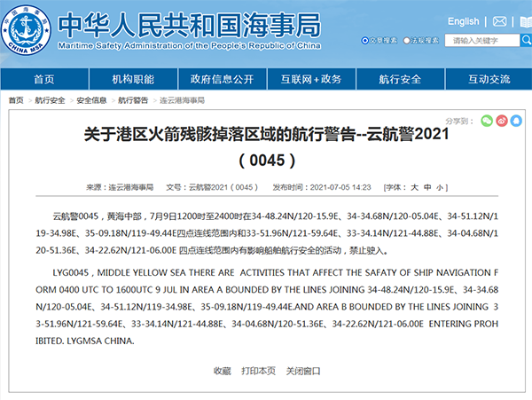This screenshot has height=400, width=532.
Task: Open the 互联网+政务 navigation menu
Action: [310, 79]
